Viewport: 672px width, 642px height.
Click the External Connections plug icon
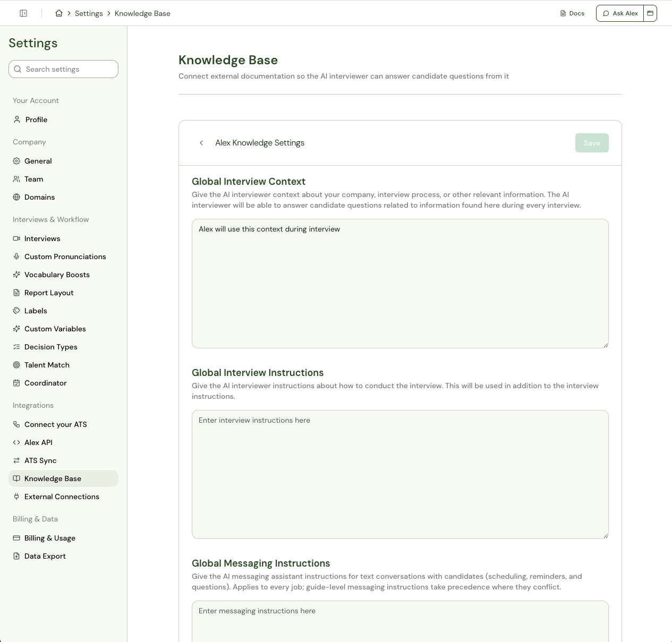pyautogui.click(x=16, y=497)
